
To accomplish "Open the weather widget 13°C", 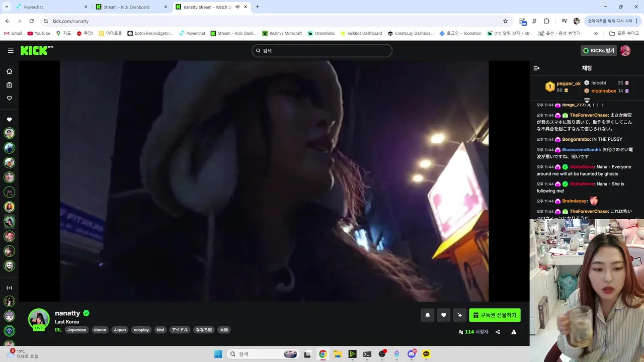I will [x=21, y=353].
